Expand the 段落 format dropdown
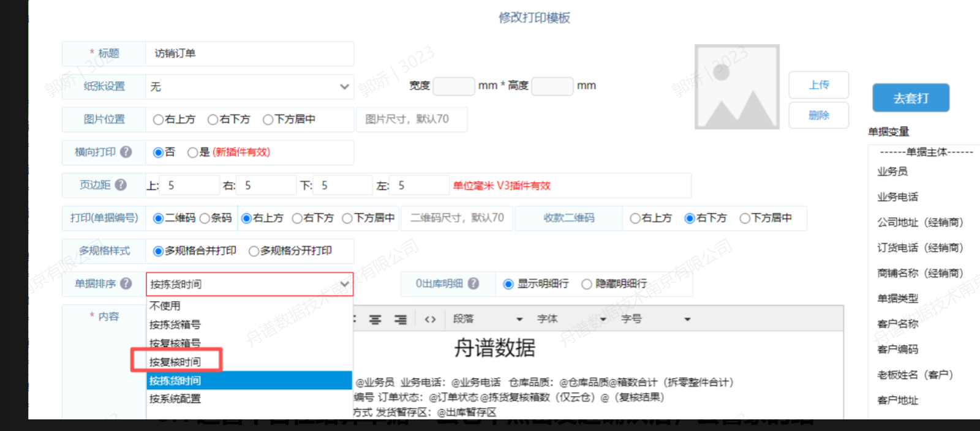Screen dimensions: 980x431 [x=488, y=319]
